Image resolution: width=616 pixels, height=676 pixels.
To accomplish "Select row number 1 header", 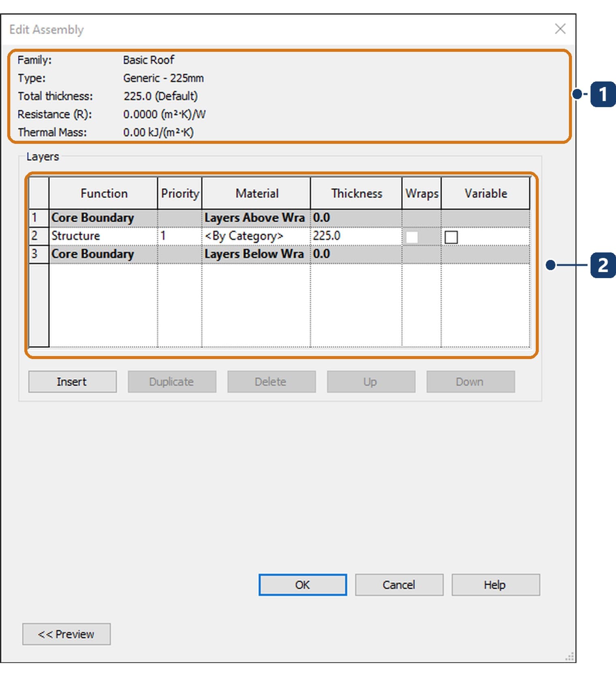I will 39,218.
